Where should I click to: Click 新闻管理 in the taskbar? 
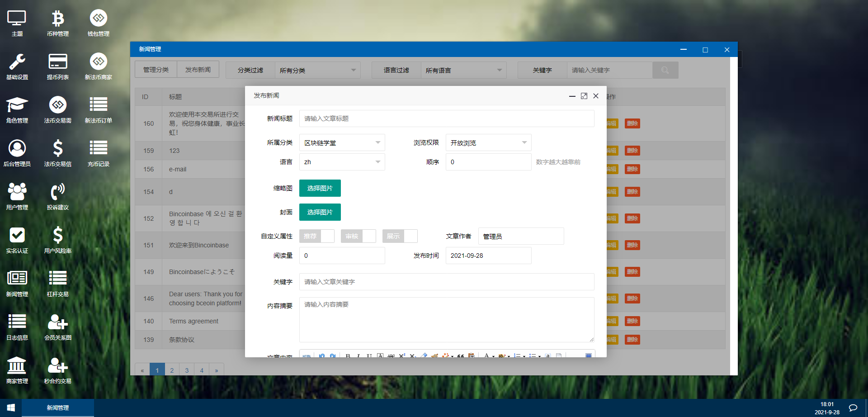tap(57, 408)
